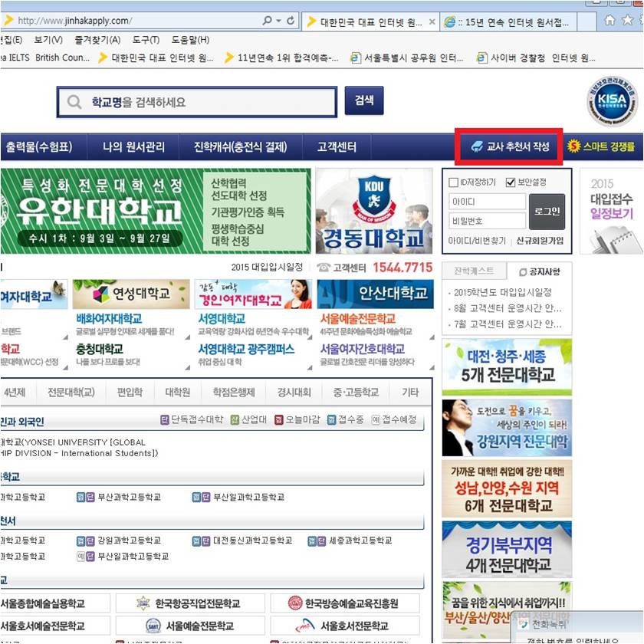Open 고객센터 navigation menu
Screen dimensions: 644x644
(x=337, y=146)
